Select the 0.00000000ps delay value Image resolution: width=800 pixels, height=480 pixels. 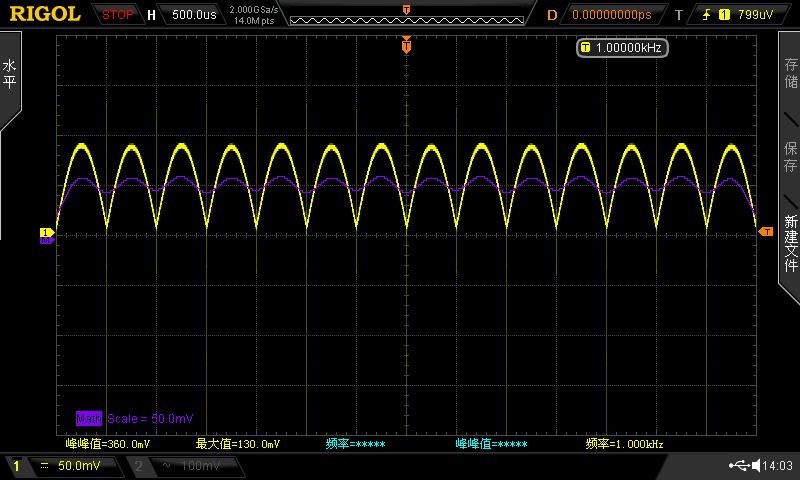pos(612,15)
